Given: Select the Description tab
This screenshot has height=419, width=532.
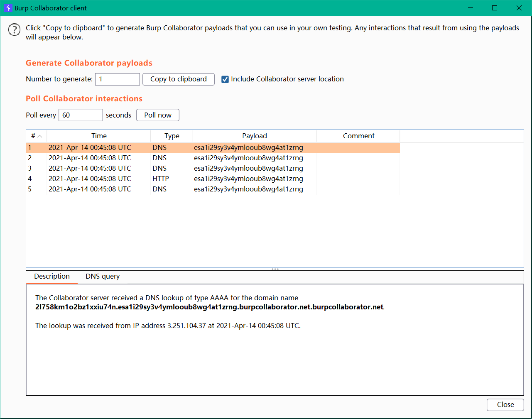Looking at the screenshot, I should (52, 277).
